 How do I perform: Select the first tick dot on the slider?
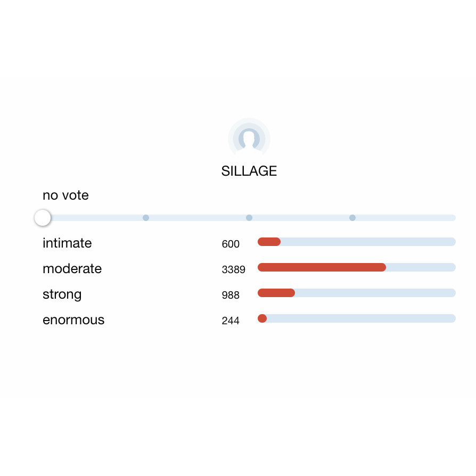146,218
